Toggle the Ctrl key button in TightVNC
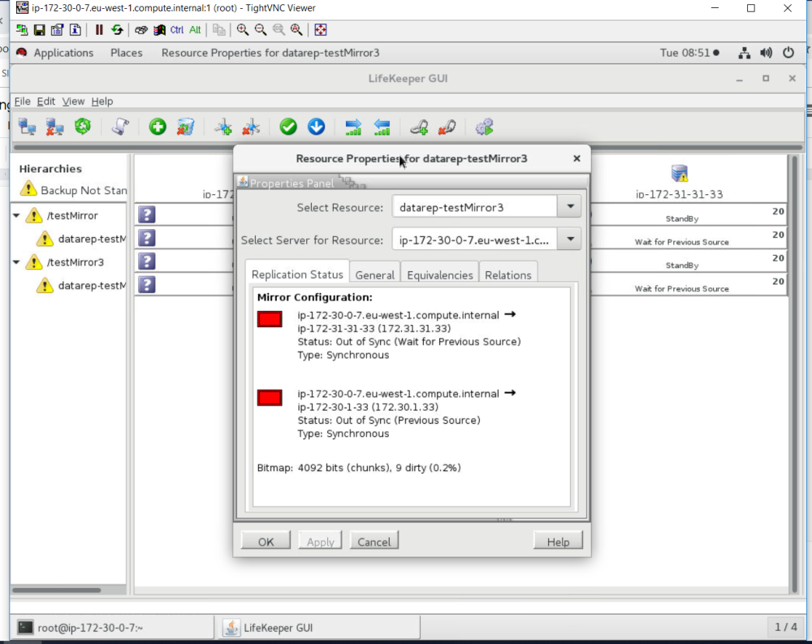Image resolution: width=812 pixels, height=644 pixels. click(177, 30)
